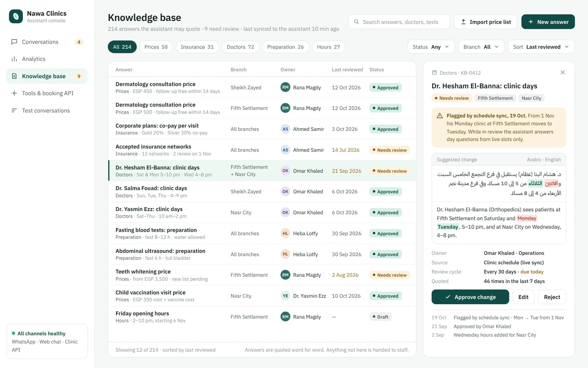
Task: Click the Nasr City tag in the detail panel
Action: [531, 98]
